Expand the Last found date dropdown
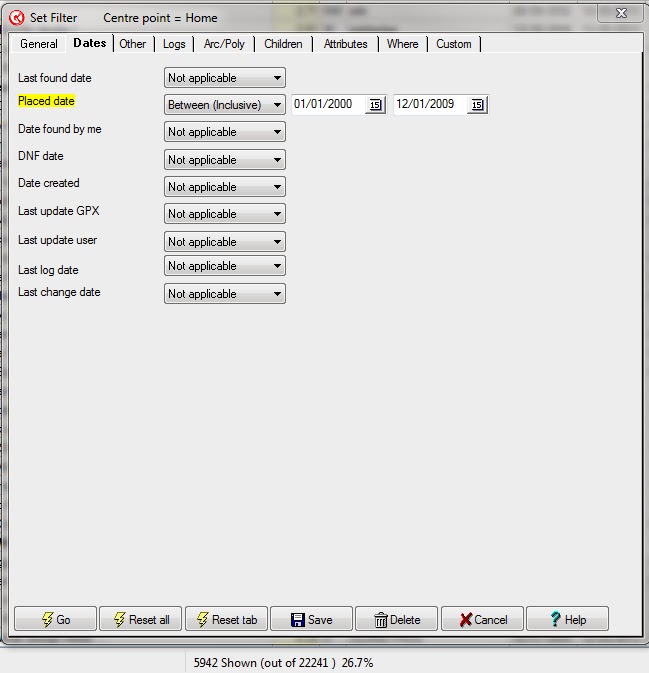The image size is (649, 673). click(224, 78)
